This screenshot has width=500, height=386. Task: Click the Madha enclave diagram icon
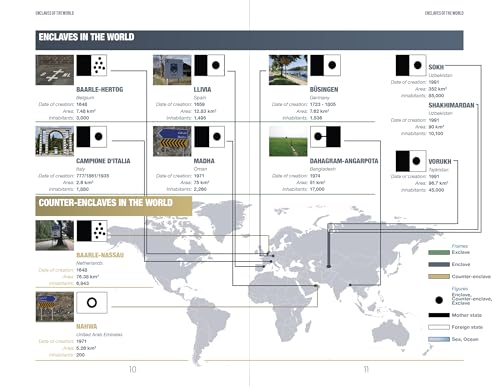pyautogui.click(x=210, y=137)
